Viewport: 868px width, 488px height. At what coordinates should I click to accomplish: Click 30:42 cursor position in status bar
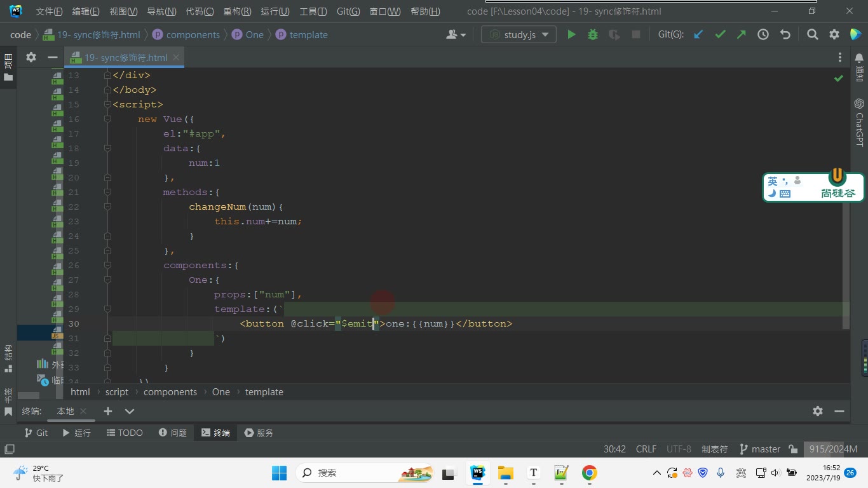(614, 449)
